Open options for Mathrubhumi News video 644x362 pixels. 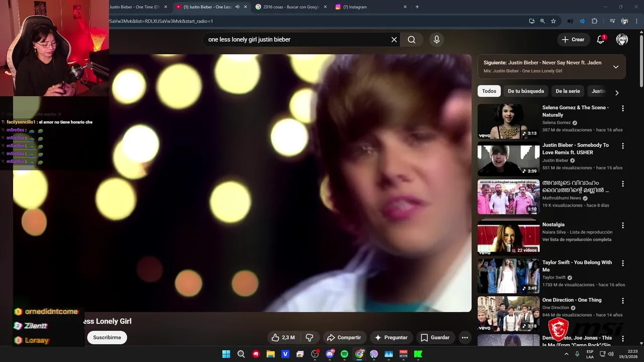tap(623, 184)
